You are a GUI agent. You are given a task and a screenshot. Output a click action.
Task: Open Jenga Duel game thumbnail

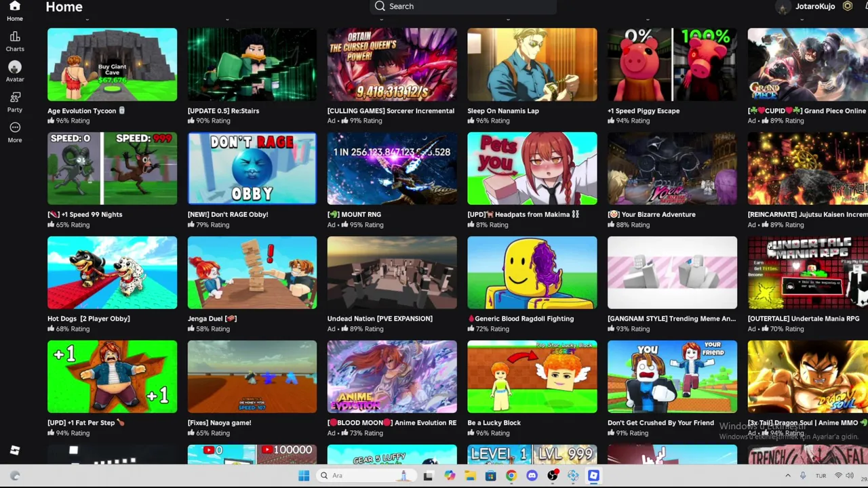252,272
